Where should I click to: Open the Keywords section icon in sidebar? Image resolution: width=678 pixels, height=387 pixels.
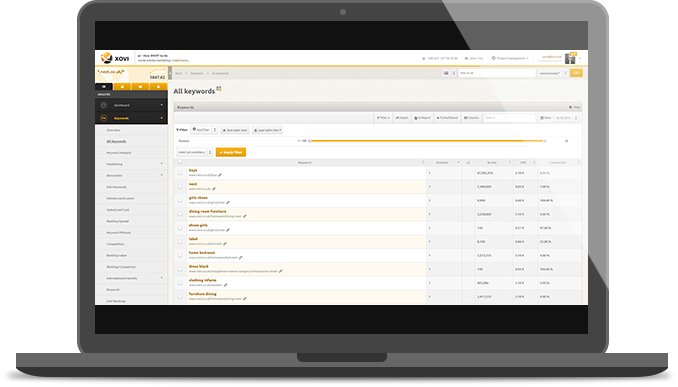[104, 118]
